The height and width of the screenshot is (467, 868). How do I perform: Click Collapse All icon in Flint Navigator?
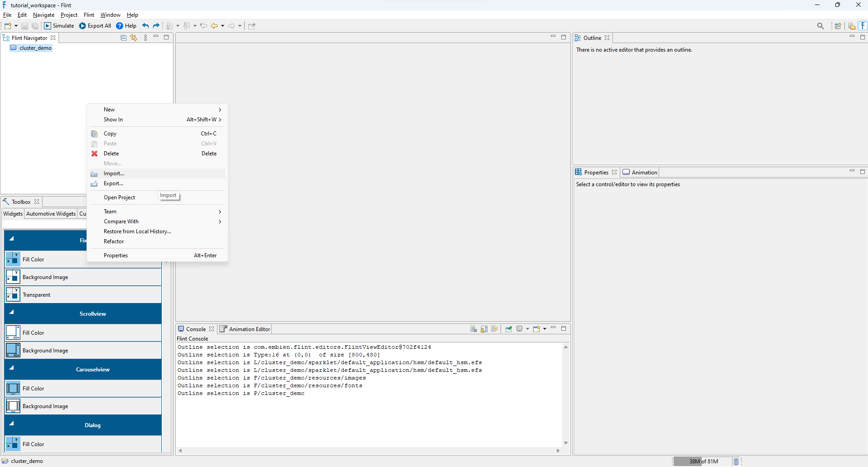(123, 38)
